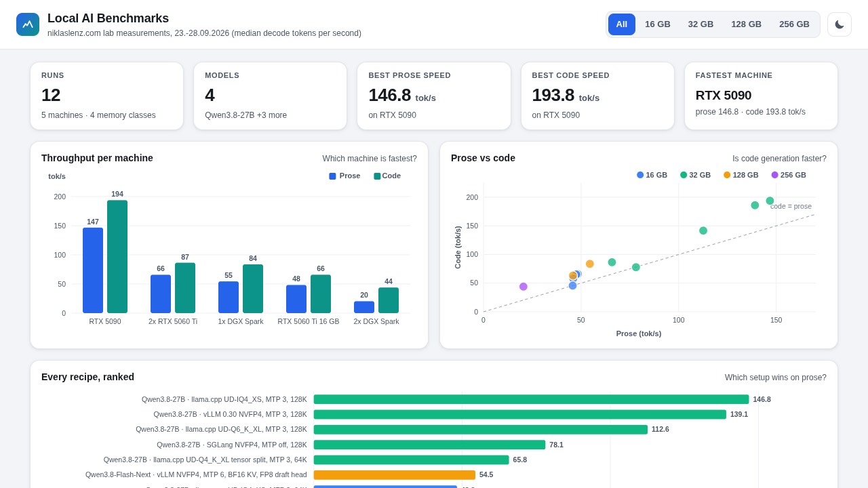Toggle 32 GB series in scatter legend

pyautogui.click(x=695, y=175)
